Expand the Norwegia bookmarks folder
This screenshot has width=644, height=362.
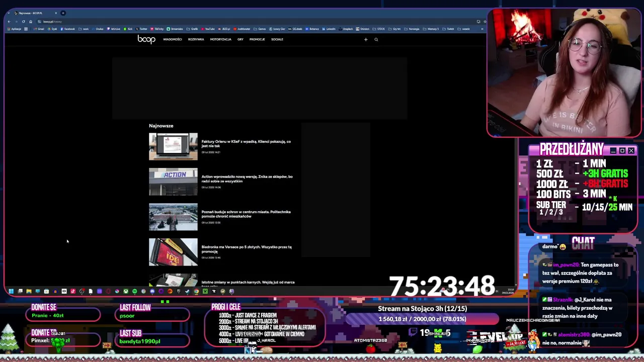(412, 29)
